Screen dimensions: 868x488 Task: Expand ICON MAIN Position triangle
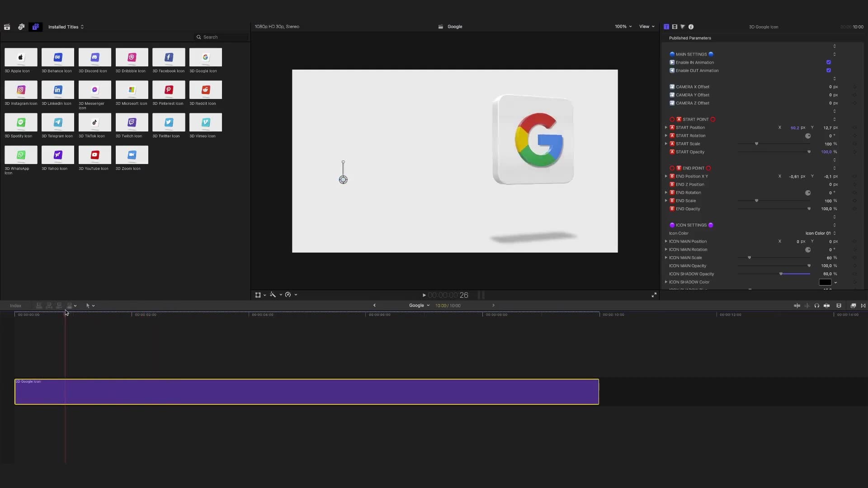666,241
